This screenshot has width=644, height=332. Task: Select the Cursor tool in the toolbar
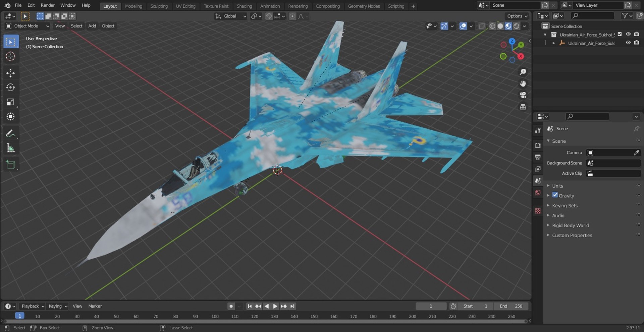(10, 56)
